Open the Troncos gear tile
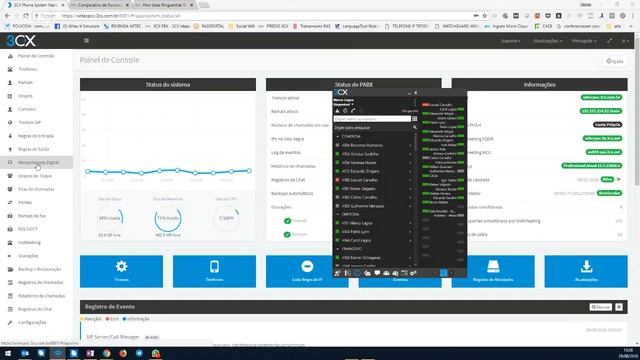This screenshot has width=640, height=360. pos(121,271)
